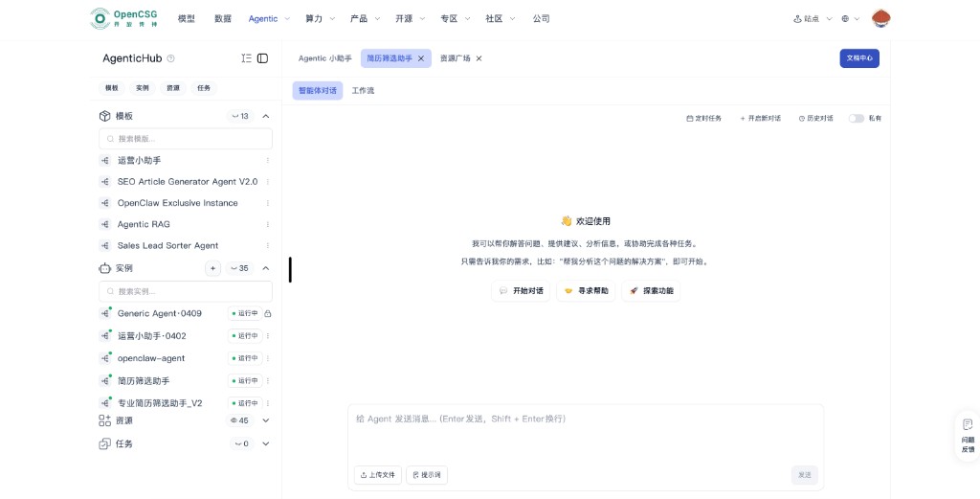Image resolution: width=980 pixels, height=499 pixels.
Task: Click the help icon next to AgenticHub
Action: click(x=171, y=58)
